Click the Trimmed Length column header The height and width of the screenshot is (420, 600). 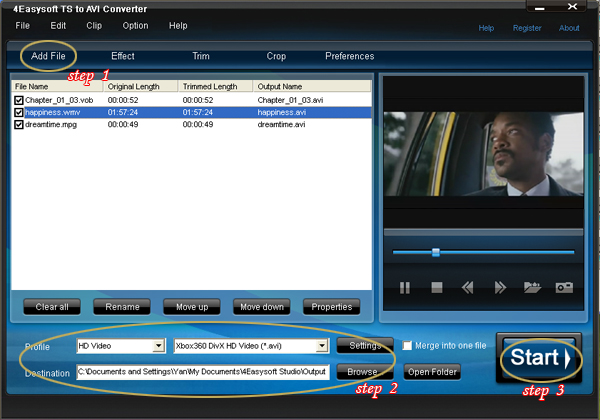tap(215, 86)
